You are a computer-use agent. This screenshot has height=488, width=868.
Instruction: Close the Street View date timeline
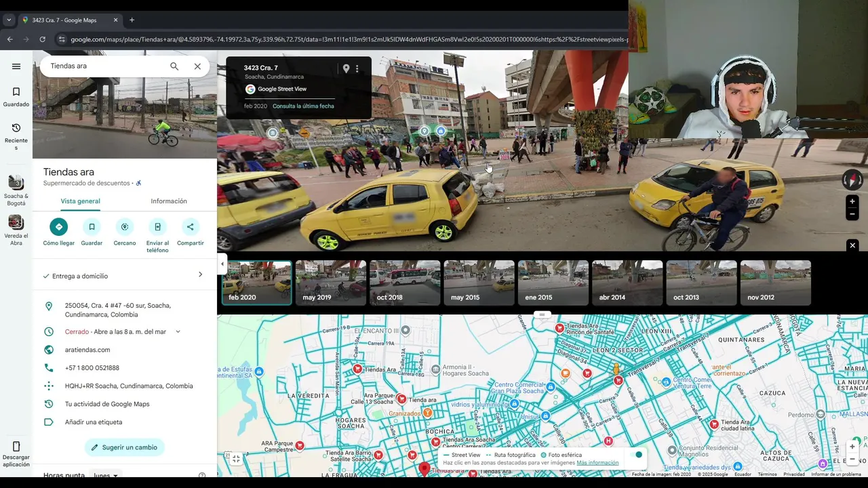point(852,245)
